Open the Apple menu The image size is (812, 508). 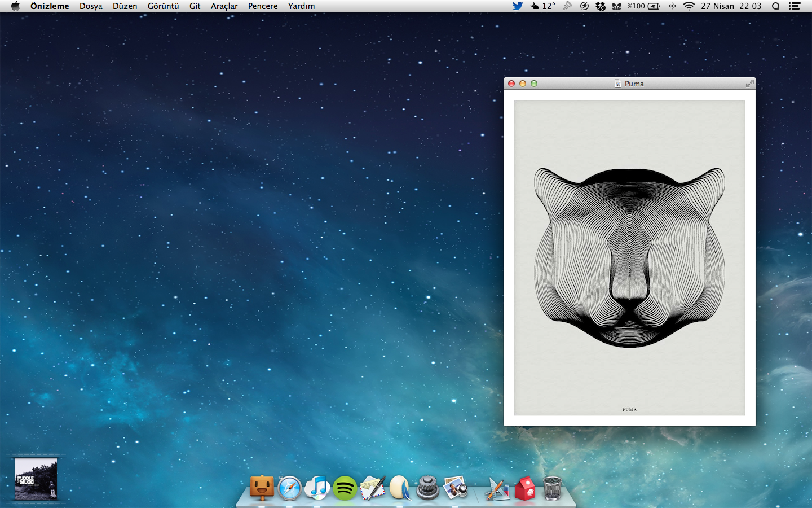[15, 6]
